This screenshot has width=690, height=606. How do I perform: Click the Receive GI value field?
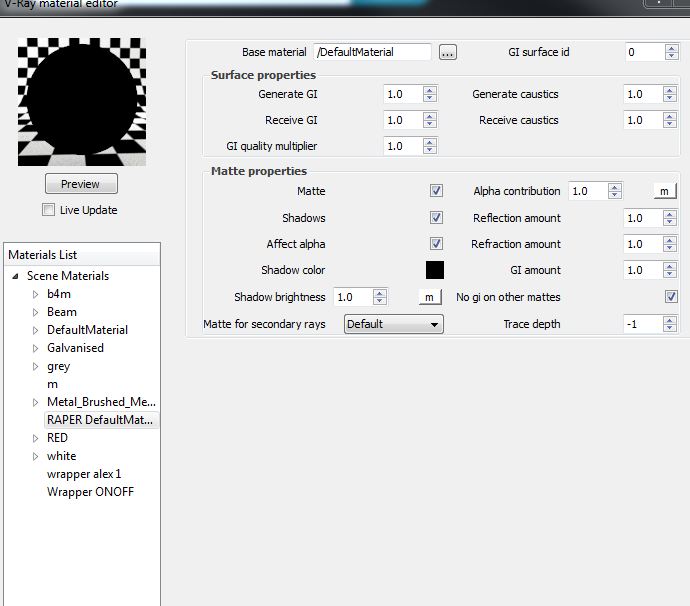(x=403, y=120)
